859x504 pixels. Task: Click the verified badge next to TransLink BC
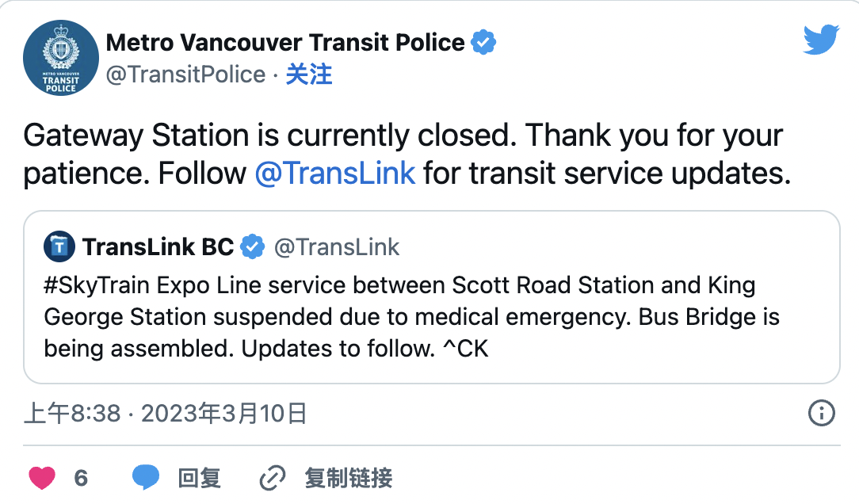pyautogui.click(x=253, y=247)
